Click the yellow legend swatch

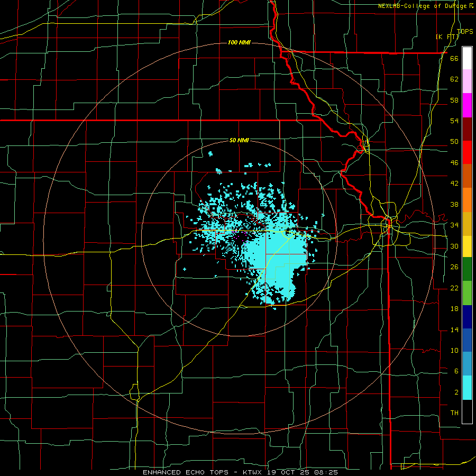(x=467, y=246)
